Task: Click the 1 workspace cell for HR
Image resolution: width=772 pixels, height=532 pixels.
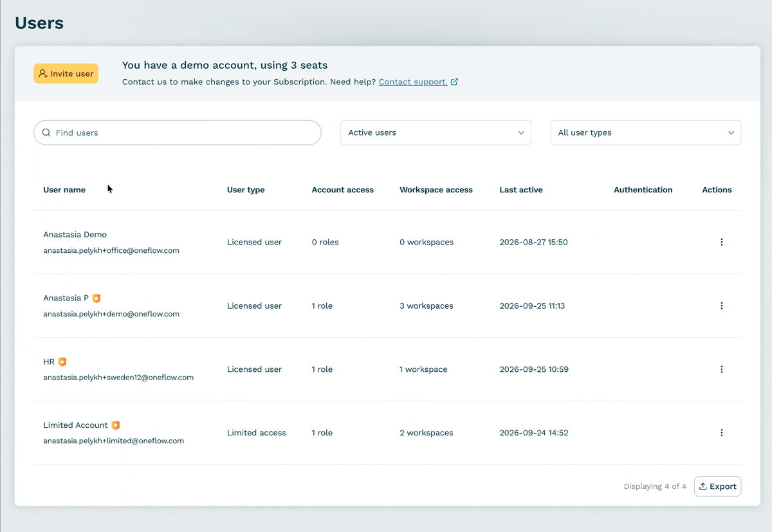Action: [423, 369]
